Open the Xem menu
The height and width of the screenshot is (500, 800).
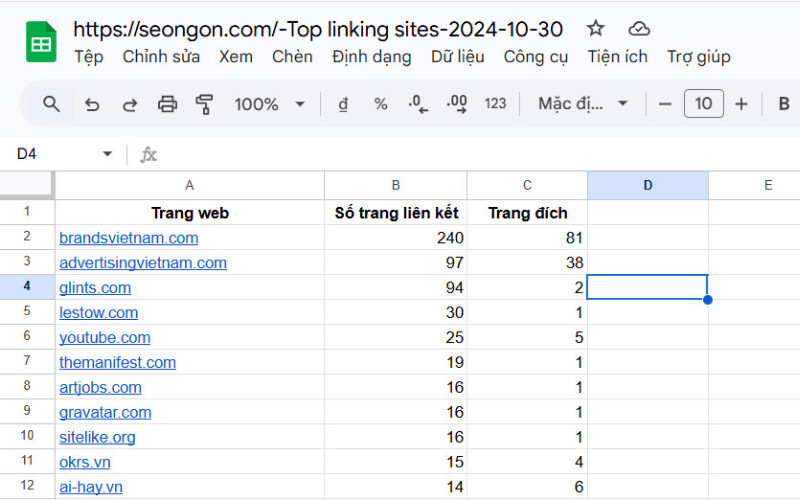coord(236,57)
